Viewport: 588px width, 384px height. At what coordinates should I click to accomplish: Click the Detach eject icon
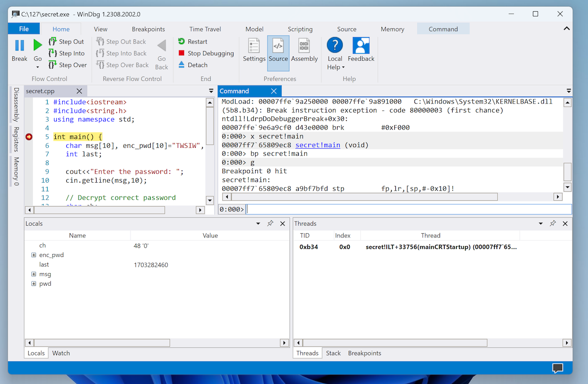pyautogui.click(x=181, y=65)
